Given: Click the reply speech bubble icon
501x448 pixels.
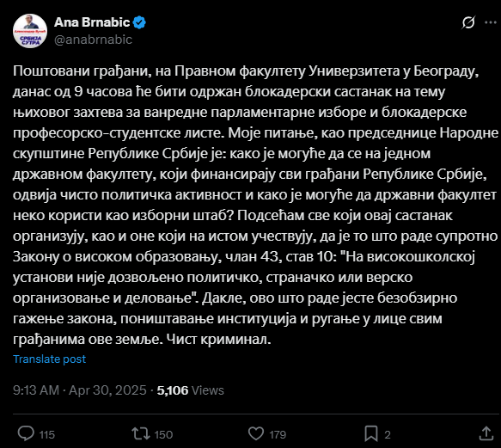Looking at the screenshot, I should (x=26, y=434).
